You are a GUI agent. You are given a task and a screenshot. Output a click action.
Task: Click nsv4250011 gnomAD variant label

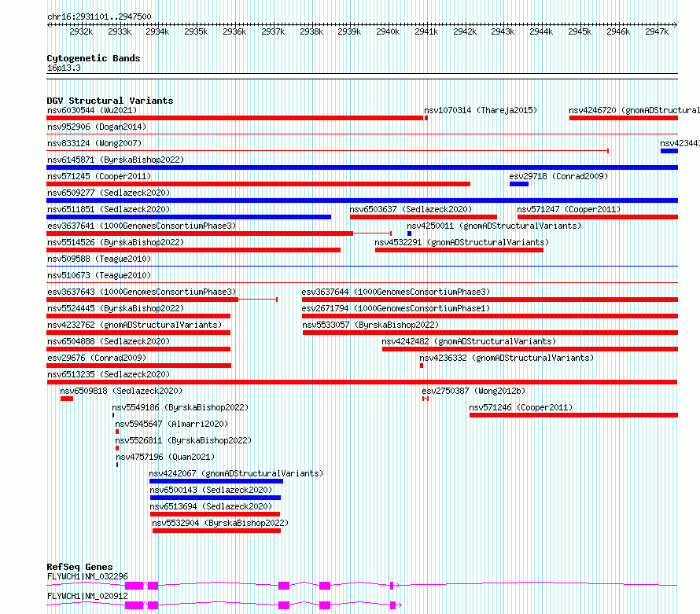coord(494,226)
